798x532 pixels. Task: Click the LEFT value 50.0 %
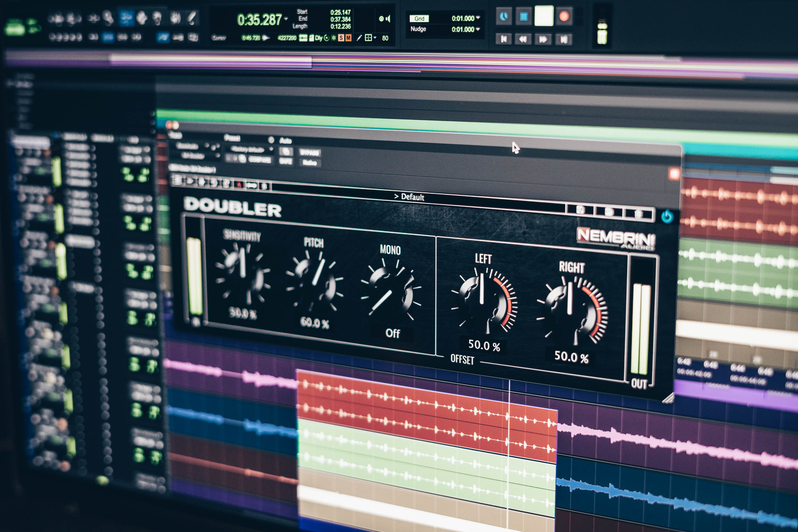click(484, 345)
